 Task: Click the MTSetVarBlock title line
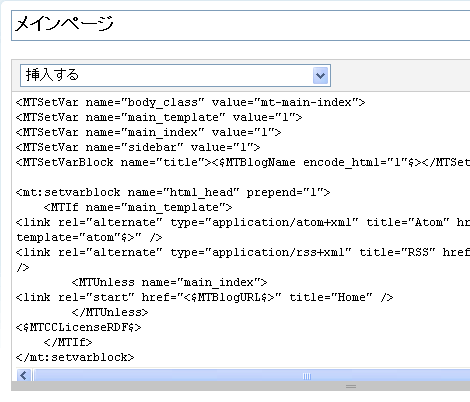pos(243,162)
